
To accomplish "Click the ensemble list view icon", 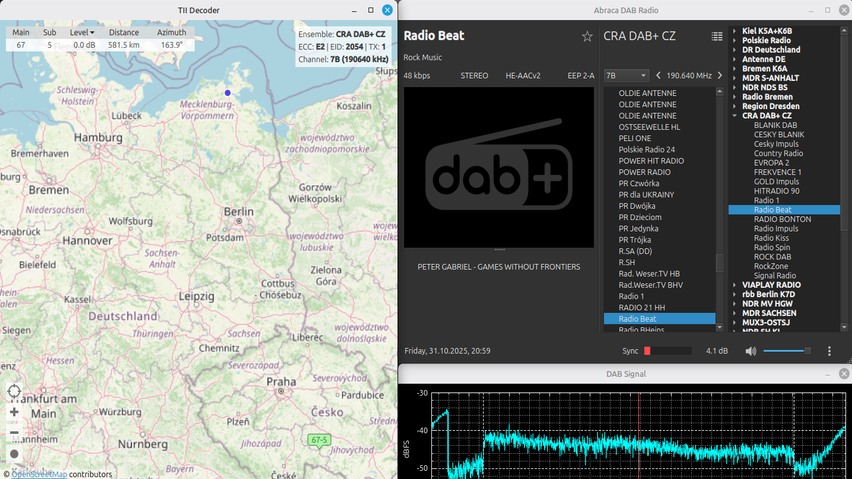I will 717,37.
